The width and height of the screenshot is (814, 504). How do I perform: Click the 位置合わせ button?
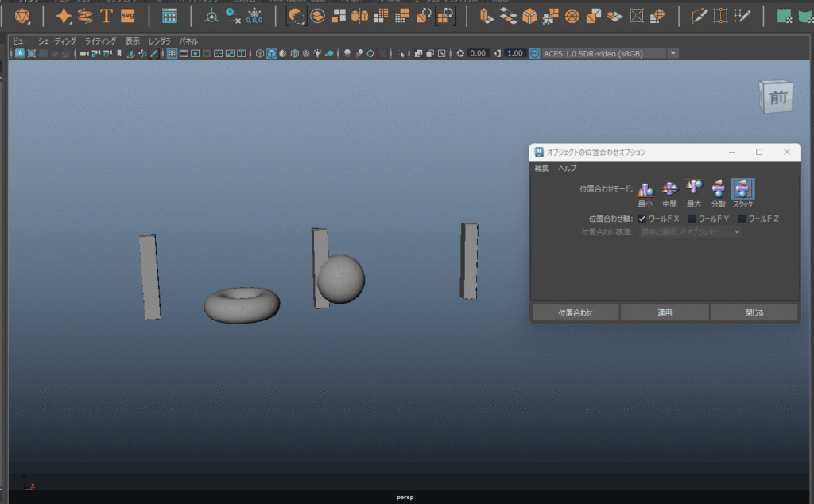click(x=576, y=313)
